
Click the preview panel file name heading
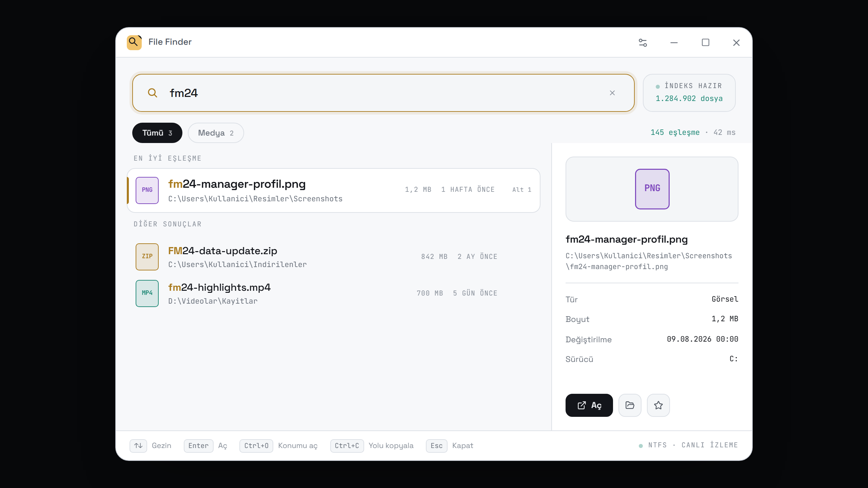(x=627, y=240)
